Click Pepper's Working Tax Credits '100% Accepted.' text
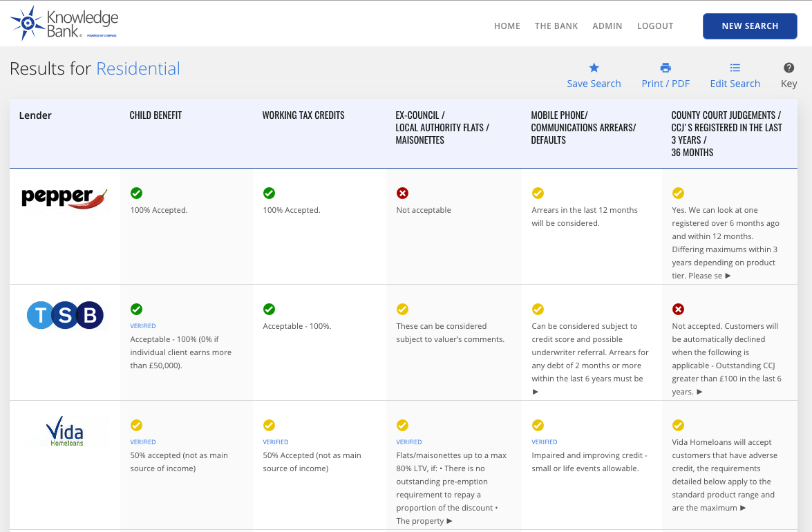 (292, 210)
